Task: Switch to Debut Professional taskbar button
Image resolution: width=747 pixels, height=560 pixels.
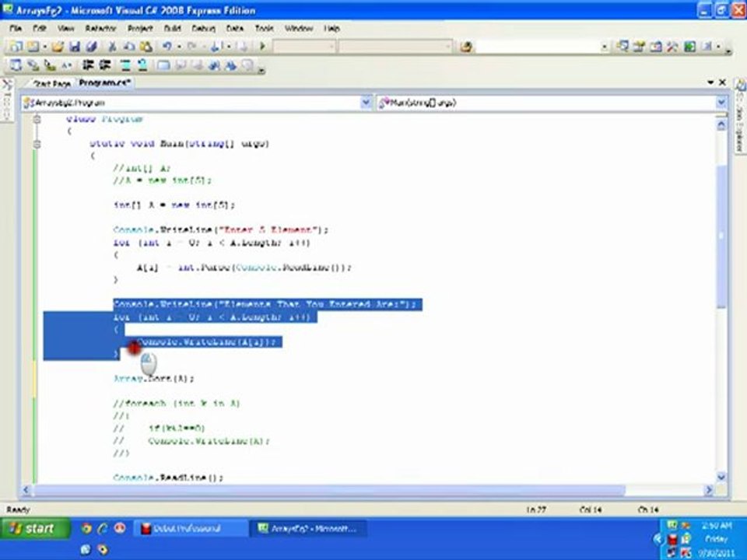Action: 191,529
